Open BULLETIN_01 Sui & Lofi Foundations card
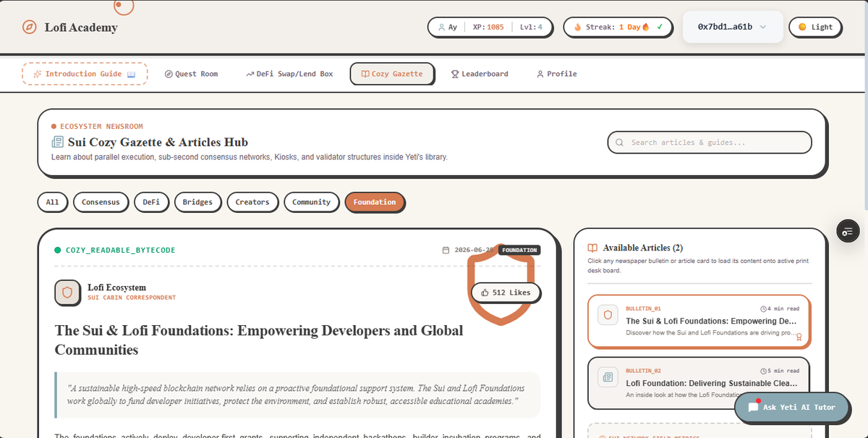 coord(699,321)
